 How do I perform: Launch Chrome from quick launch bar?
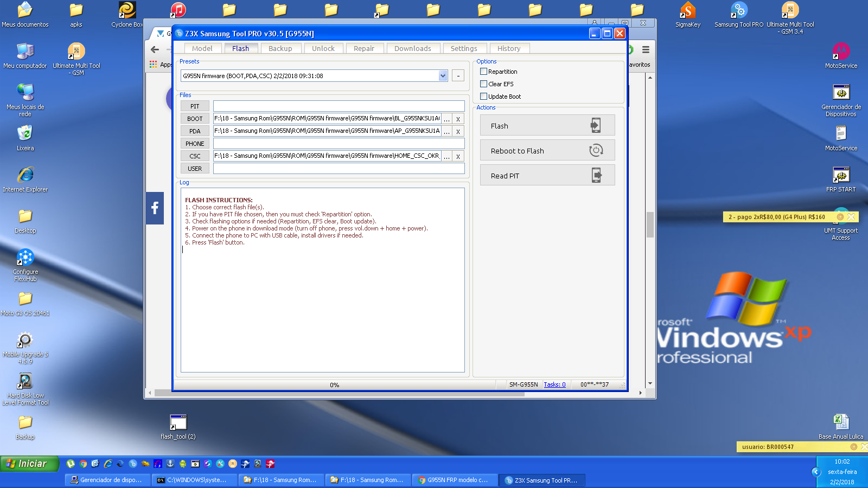83,464
